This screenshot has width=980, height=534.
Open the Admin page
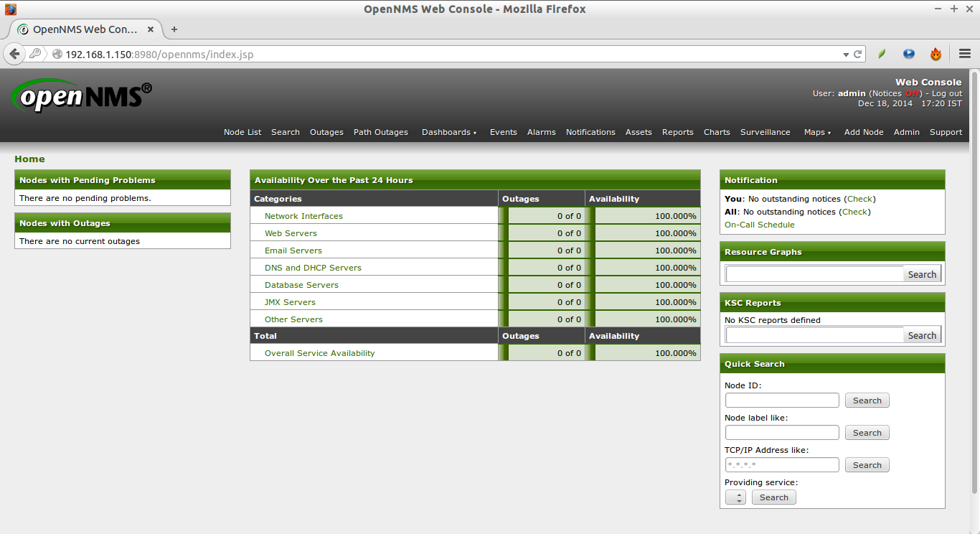click(x=907, y=132)
